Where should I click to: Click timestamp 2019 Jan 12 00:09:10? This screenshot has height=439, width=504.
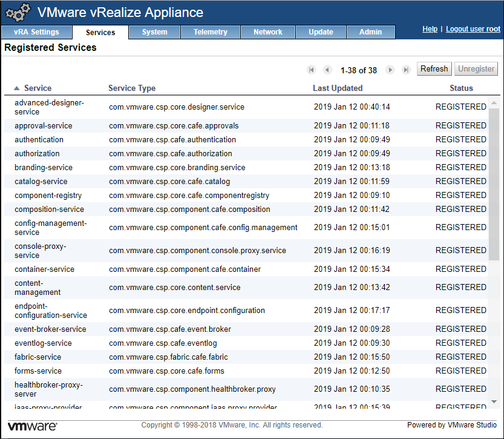[x=352, y=195]
